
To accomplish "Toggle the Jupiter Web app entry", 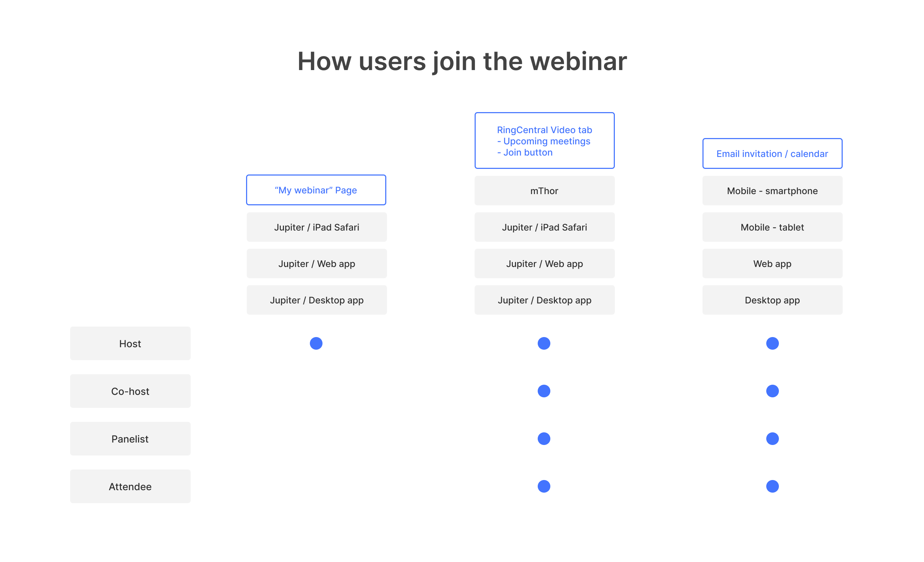I will pos(315,263).
